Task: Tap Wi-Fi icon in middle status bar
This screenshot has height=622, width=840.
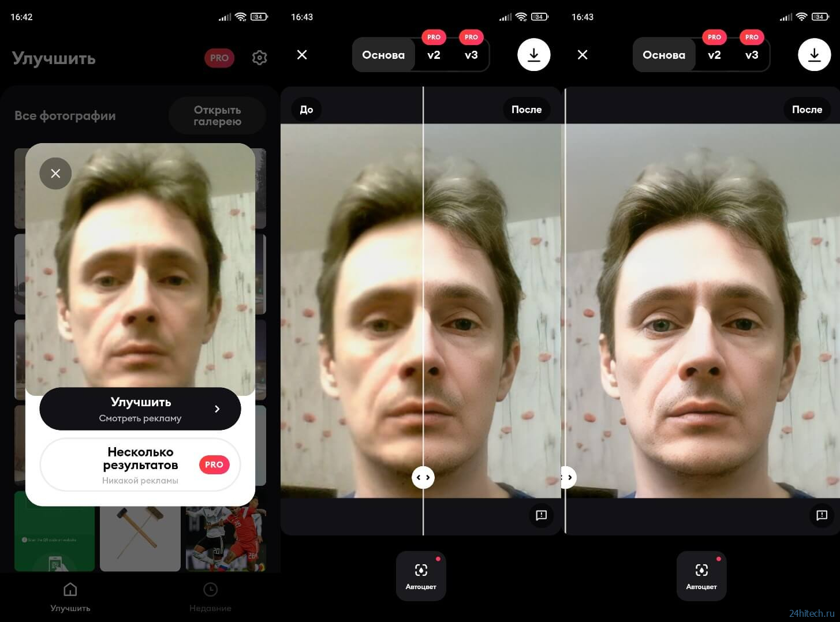Action: click(521, 17)
